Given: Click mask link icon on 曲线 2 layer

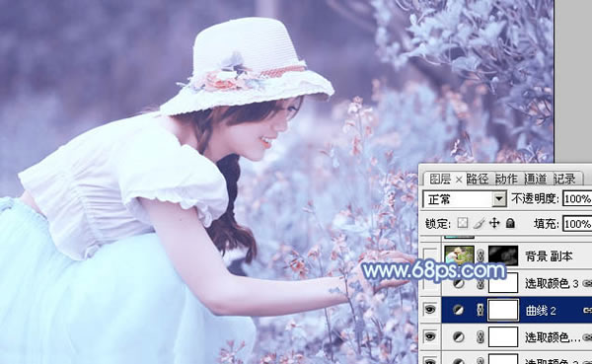Looking at the screenshot, I should tap(481, 311).
